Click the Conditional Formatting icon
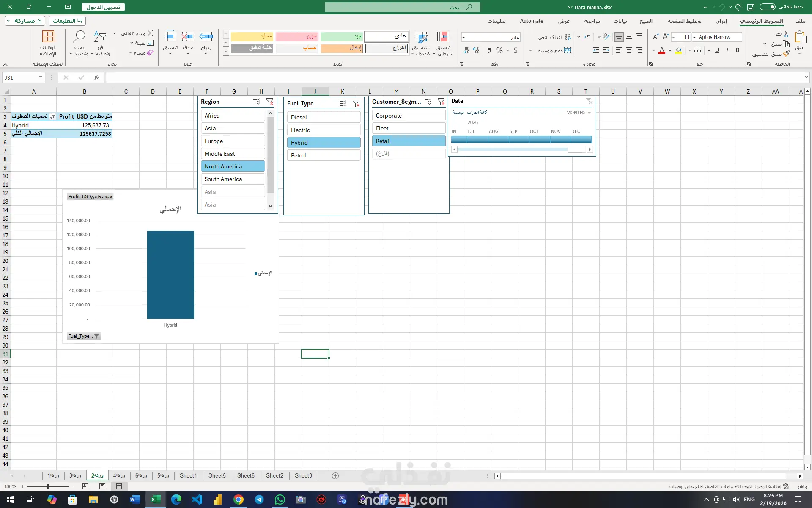 (x=443, y=37)
